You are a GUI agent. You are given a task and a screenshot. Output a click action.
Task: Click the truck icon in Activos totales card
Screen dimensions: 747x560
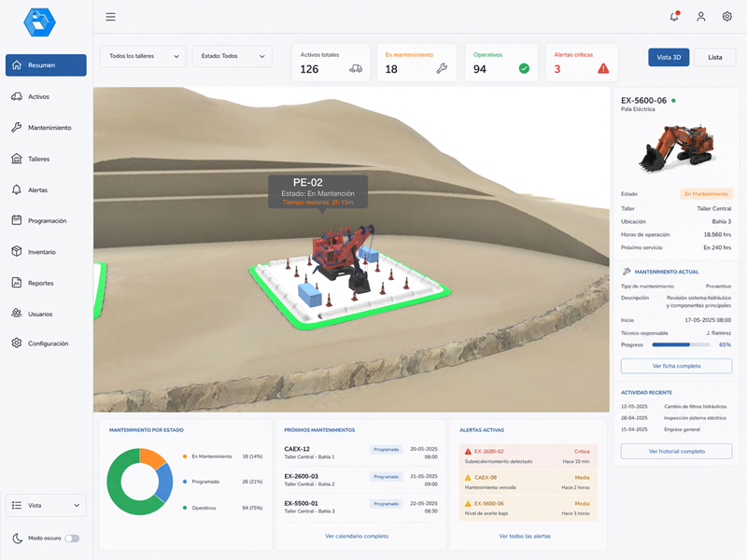(x=356, y=69)
